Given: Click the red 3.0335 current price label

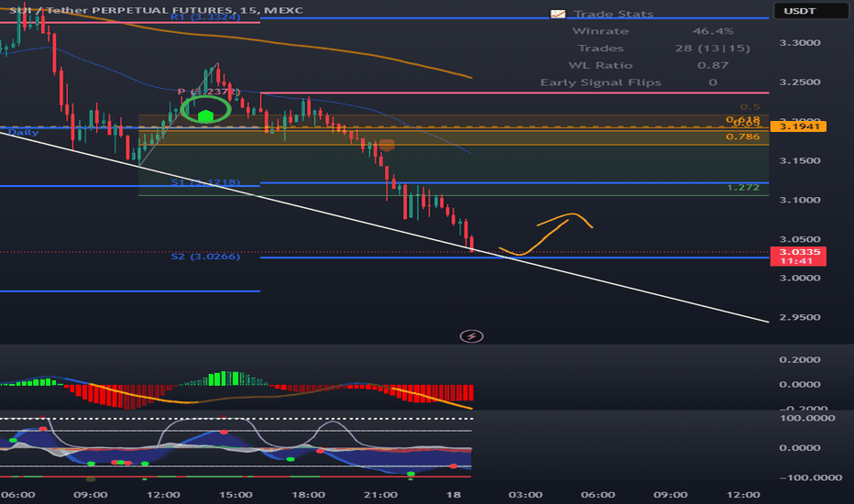Looking at the screenshot, I should tap(798, 252).
